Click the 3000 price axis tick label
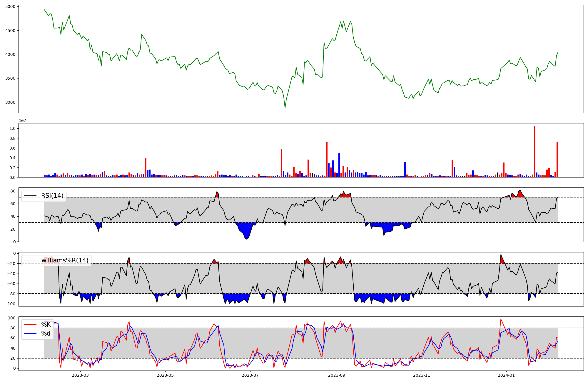The height and width of the screenshot is (382, 588). click(11, 102)
